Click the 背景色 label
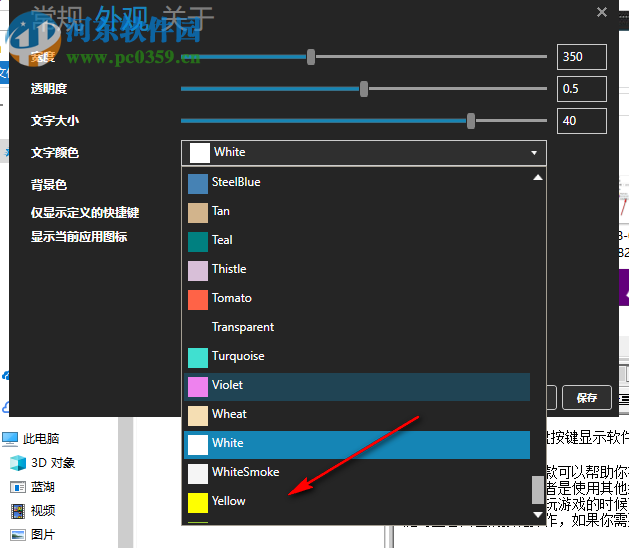629x548 pixels. point(49,185)
